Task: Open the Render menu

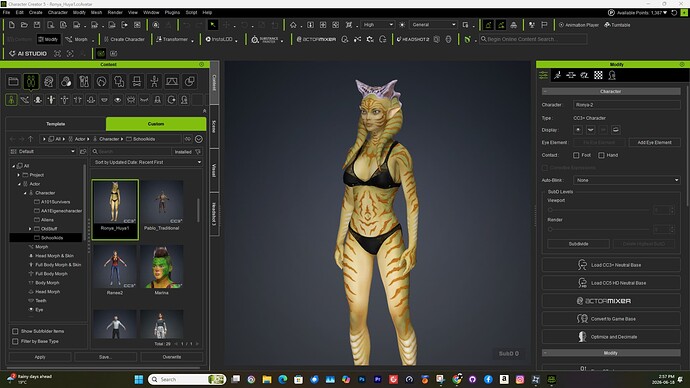Action: click(115, 12)
